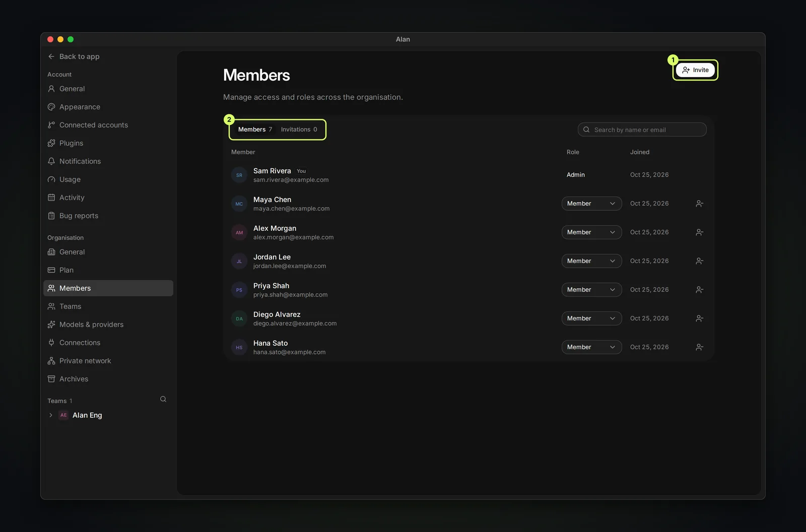Click hana.sato@example.com email text
Screen dimensions: 806x532
[x=290, y=352]
